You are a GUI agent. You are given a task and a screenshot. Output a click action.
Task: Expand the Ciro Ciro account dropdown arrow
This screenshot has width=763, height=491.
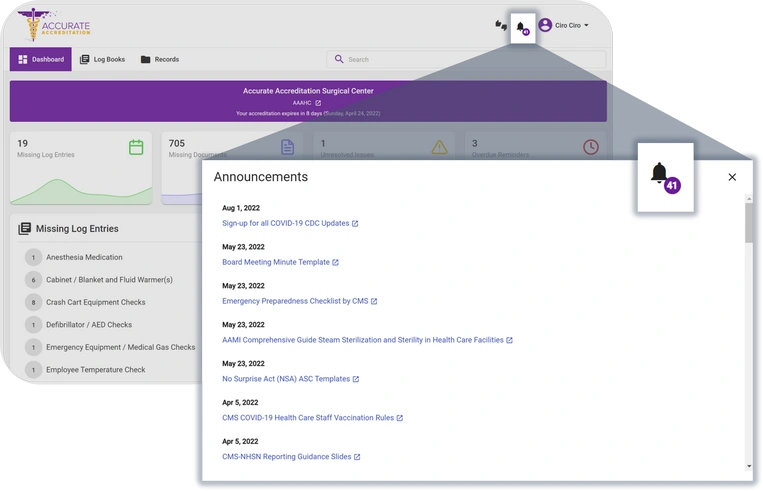pos(586,25)
